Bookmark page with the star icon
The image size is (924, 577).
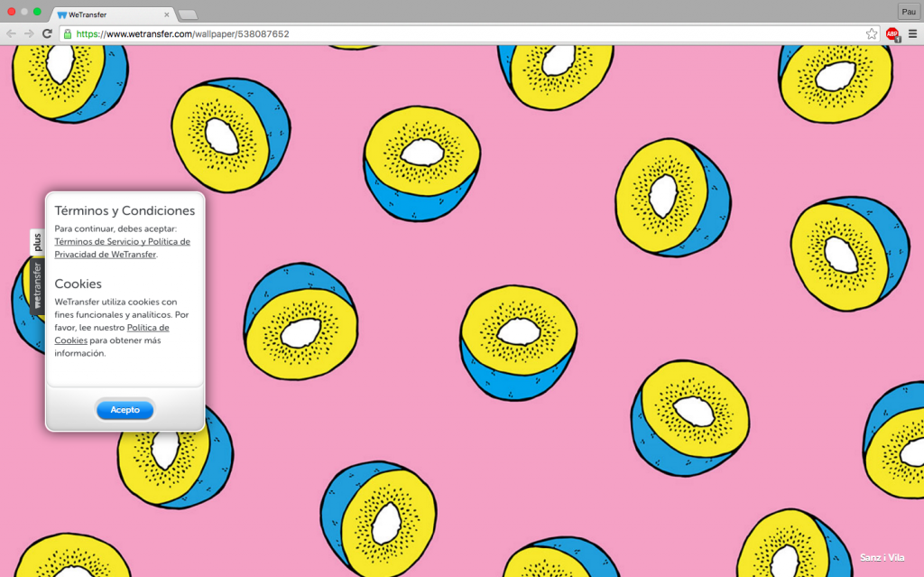coord(871,33)
